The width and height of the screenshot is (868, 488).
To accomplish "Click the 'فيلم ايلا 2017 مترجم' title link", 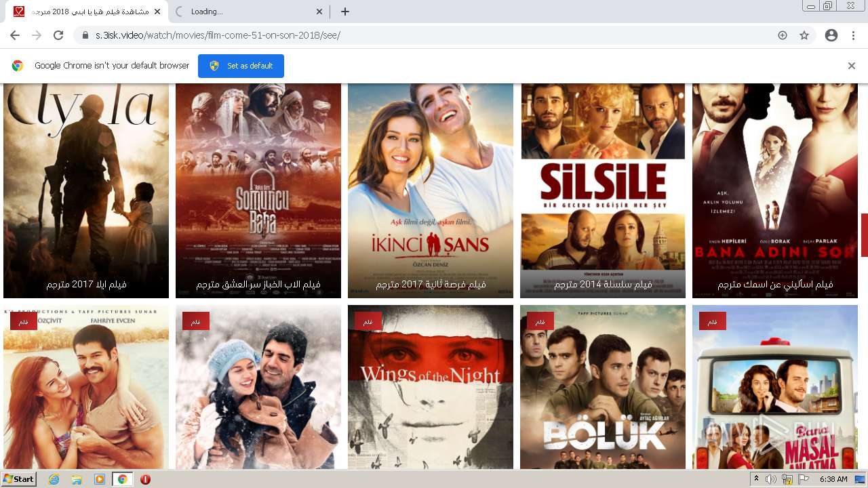I will 86,285.
